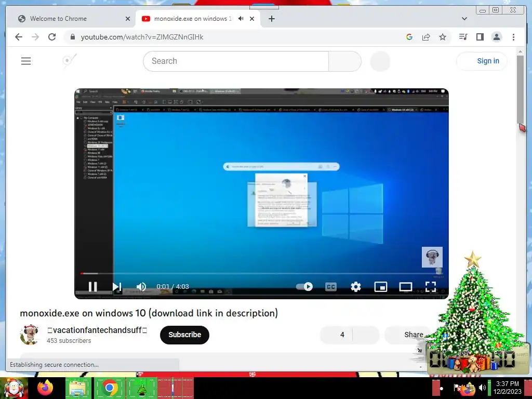Open File Explorer from the taskbar
The height and width of the screenshot is (399, 532).
coord(77,388)
